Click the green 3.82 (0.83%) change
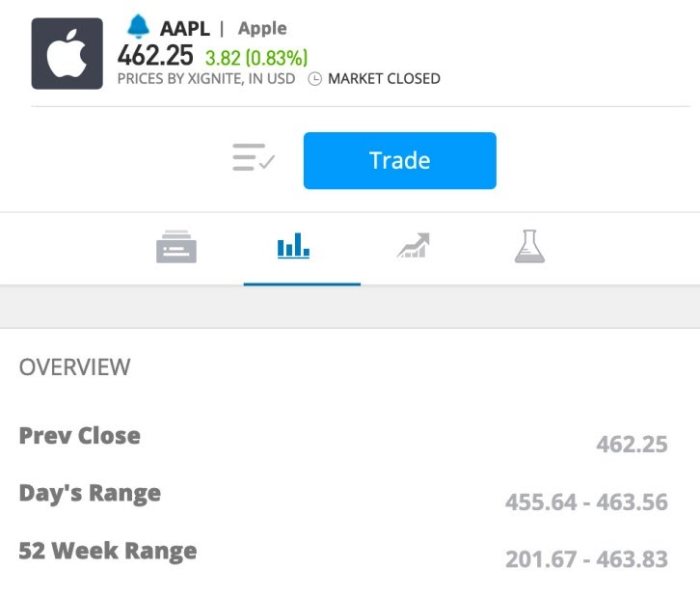 click(x=256, y=58)
